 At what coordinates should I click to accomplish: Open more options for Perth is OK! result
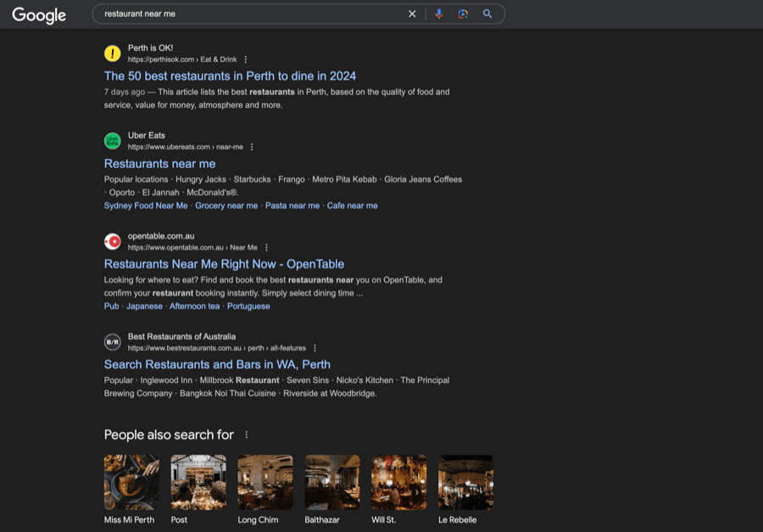coord(246,59)
